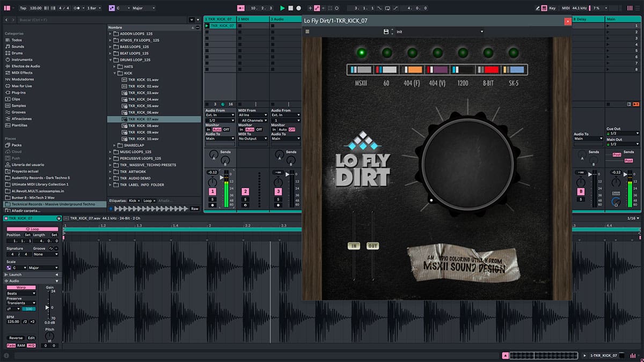Set track 3 Monitor to Auto
Screen dimensions: 644x362
(282, 129)
